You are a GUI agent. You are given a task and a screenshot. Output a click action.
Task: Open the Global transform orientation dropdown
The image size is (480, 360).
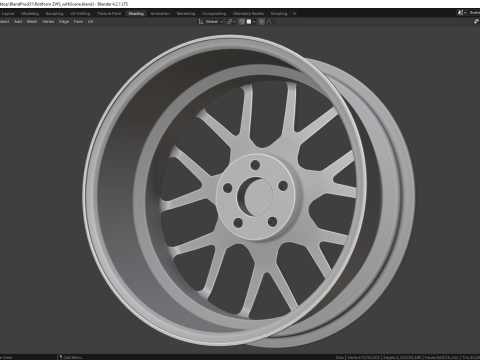point(211,22)
